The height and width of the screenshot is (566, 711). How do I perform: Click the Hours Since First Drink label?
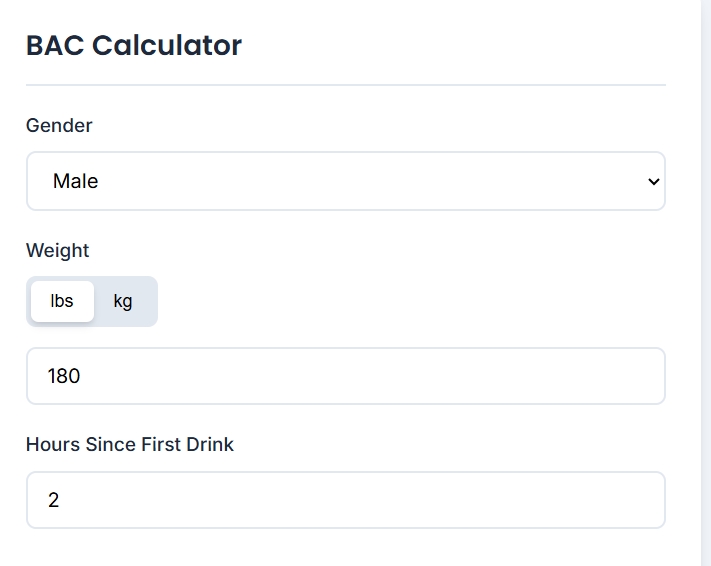[x=130, y=444]
